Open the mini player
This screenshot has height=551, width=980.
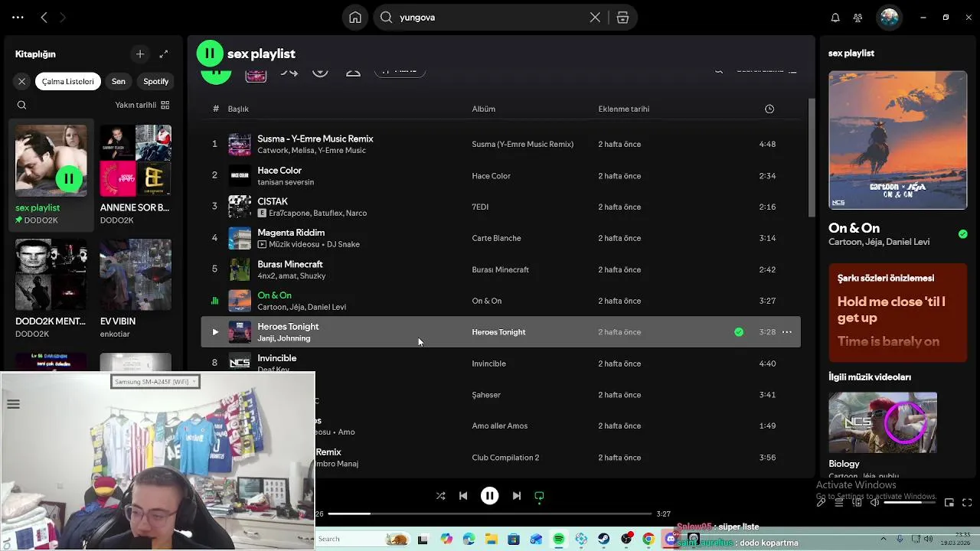click(x=949, y=503)
